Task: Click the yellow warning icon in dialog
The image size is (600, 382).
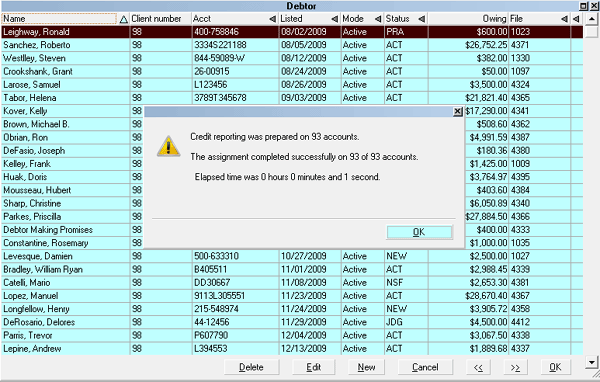Action: click(168, 147)
